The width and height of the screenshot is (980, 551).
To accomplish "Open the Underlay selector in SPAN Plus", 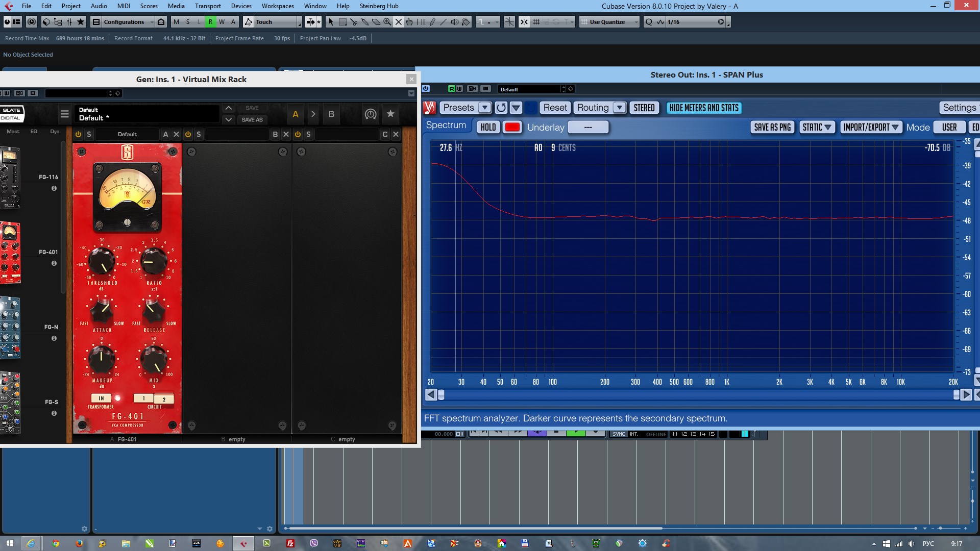I will click(x=589, y=127).
